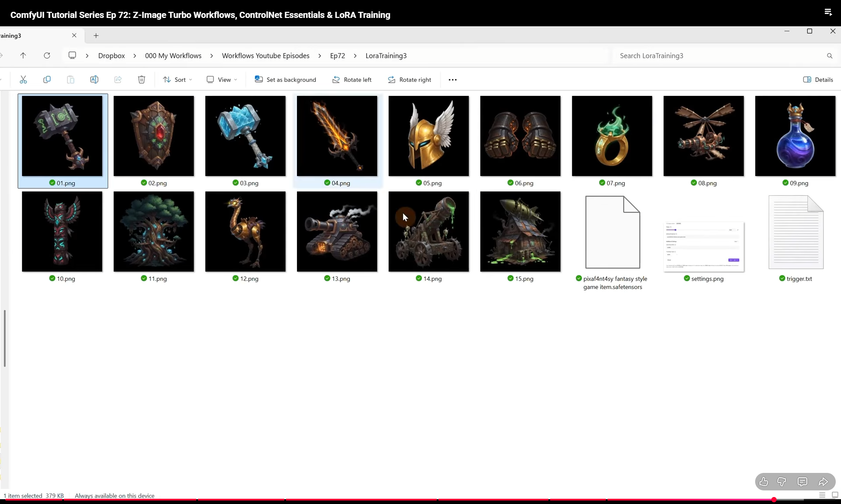Click the Up directory arrow icon
This screenshot has height=504, width=841.
click(23, 56)
